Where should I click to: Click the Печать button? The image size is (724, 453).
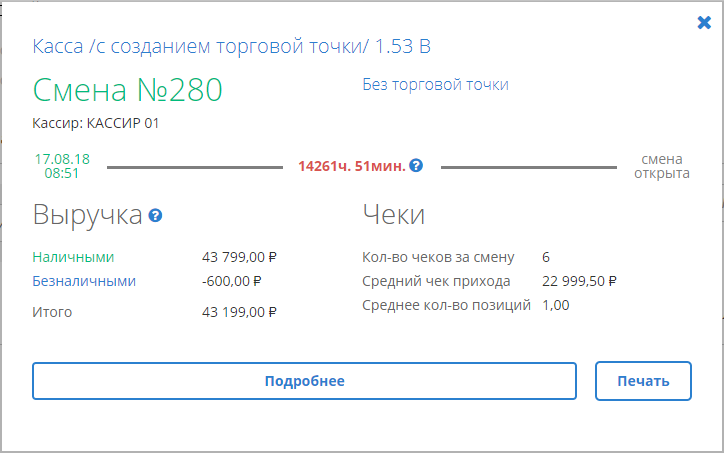point(644,381)
